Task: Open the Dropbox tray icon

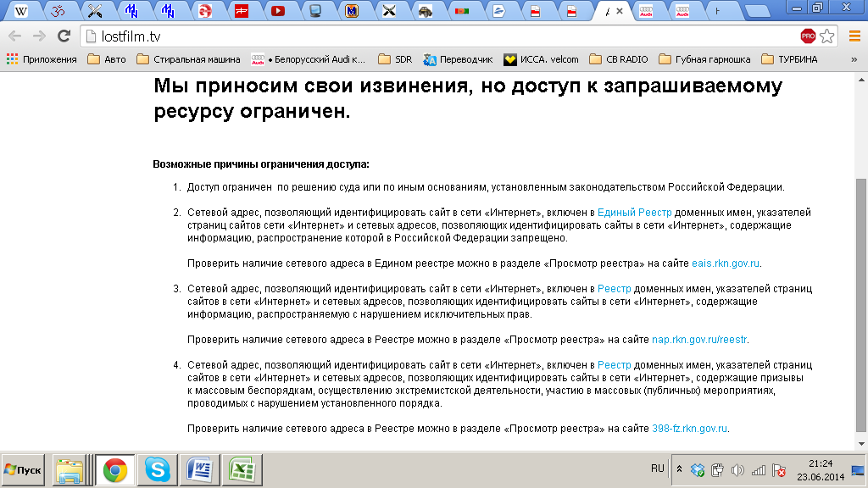Action: 698,470
